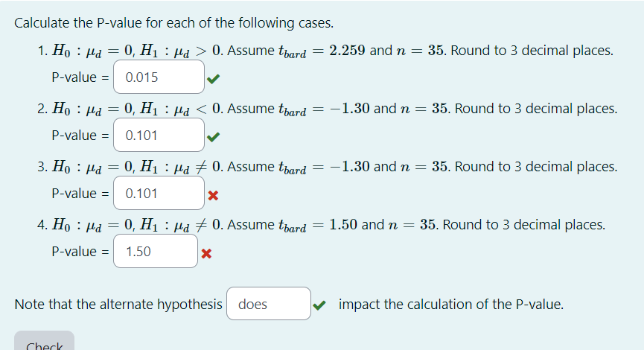This screenshot has width=644, height=350.
Task: Click the green checkmark beside the 0.015 answer
Action: pos(213,78)
